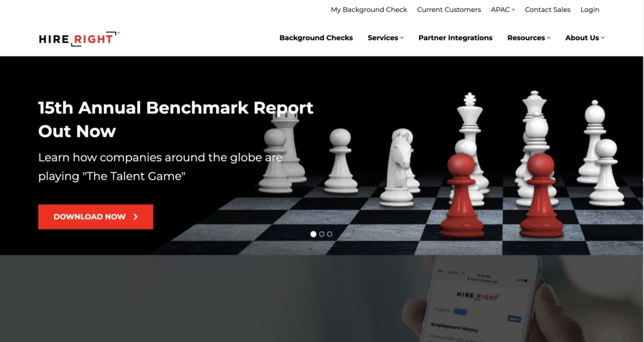Expand the Resources dropdown menu
644x342 pixels.
tap(528, 38)
